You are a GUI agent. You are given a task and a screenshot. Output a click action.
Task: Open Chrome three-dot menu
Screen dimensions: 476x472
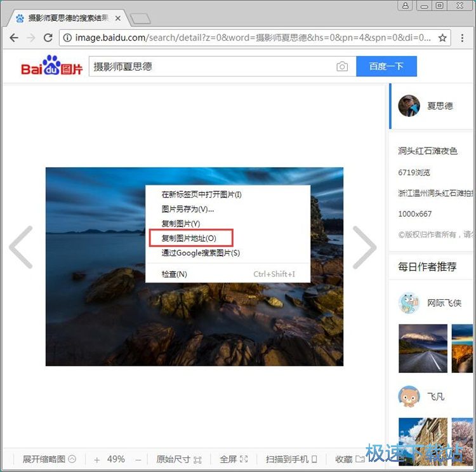[x=462, y=37]
